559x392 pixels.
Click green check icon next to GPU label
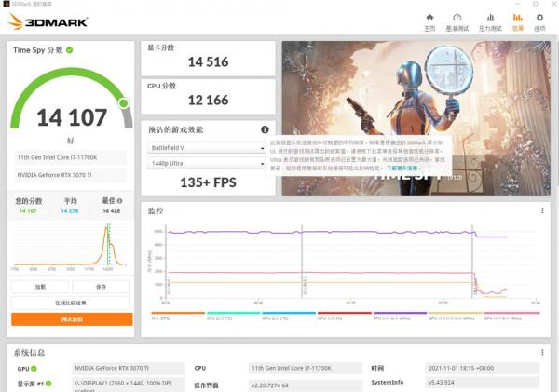pos(34,369)
